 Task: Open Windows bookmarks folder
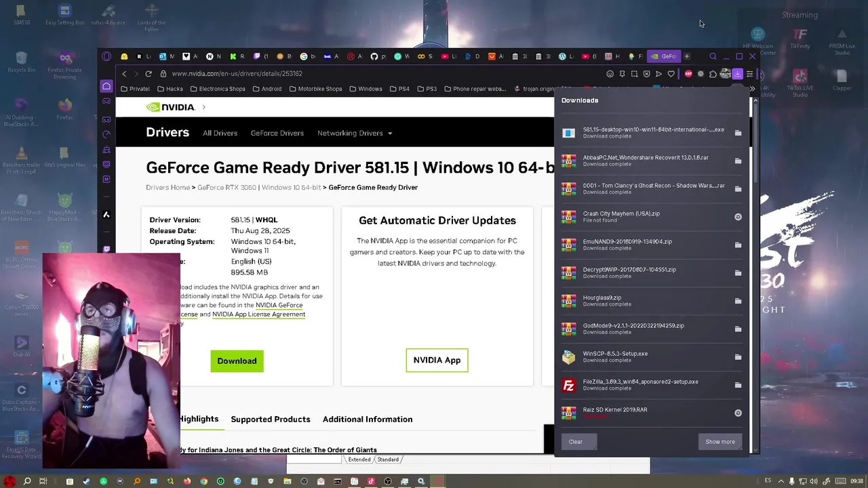(366, 89)
